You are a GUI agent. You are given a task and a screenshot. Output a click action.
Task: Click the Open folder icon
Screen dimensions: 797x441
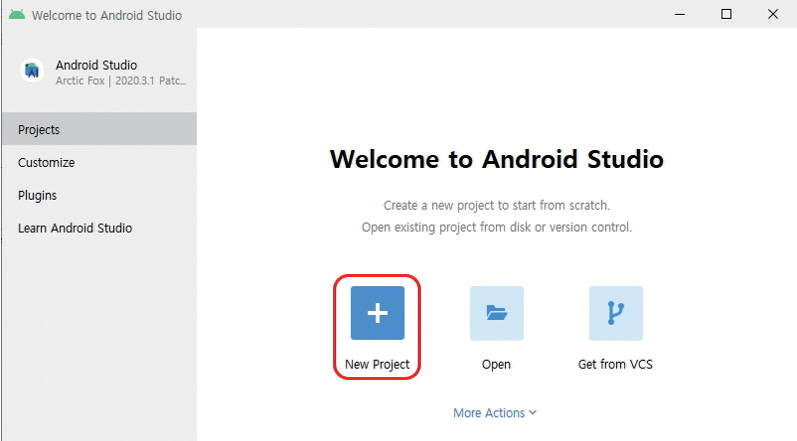(497, 313)
